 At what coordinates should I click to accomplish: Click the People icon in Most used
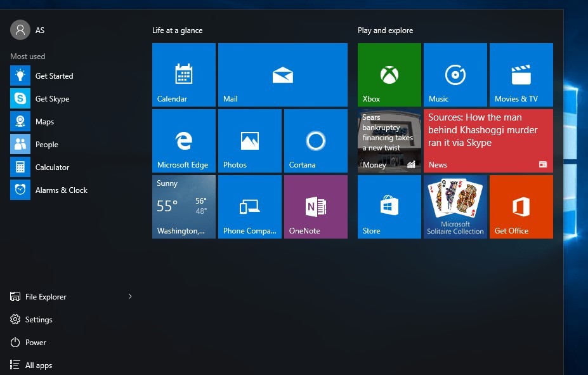click(x=20, y=145)
